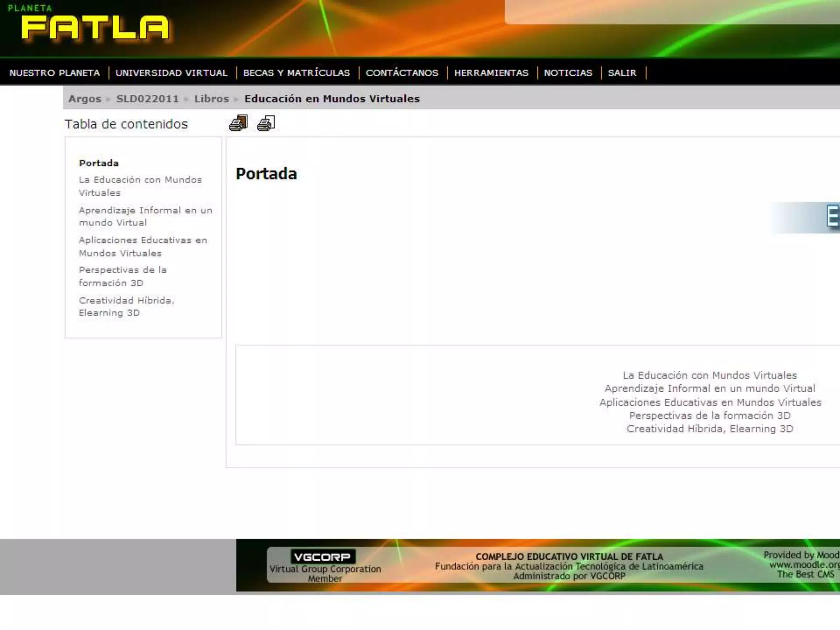
Task: Click the print this chapter icon
Action: coord(266,123)
